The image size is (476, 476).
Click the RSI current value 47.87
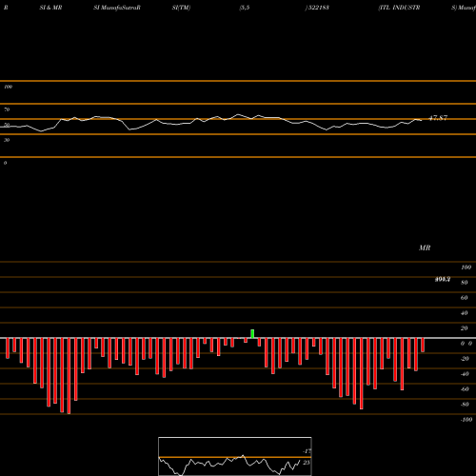pyautogui.click(x=438, y=118)
